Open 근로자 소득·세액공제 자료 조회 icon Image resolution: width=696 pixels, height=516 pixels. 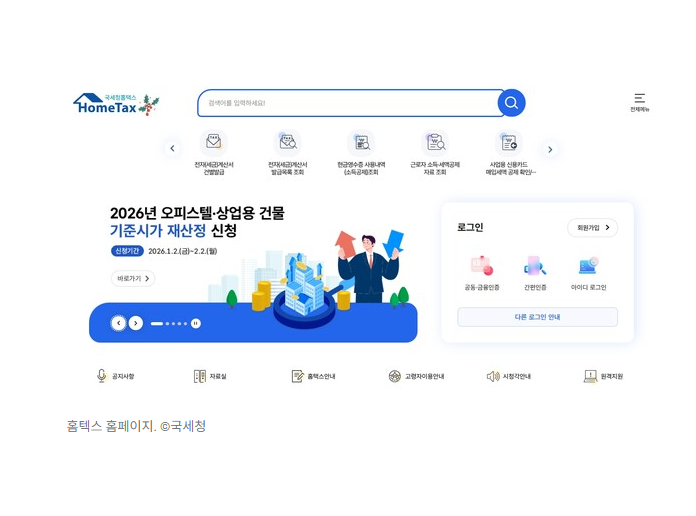[x=435, y=142]
